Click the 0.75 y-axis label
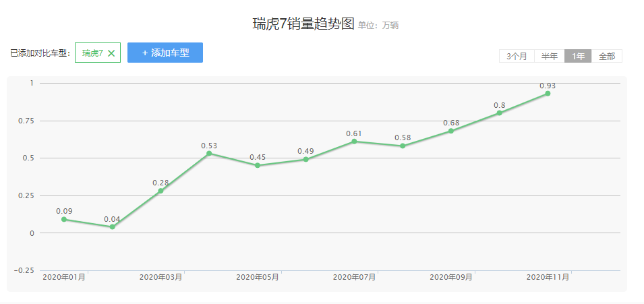644x304 pixels. pos(27,121)
